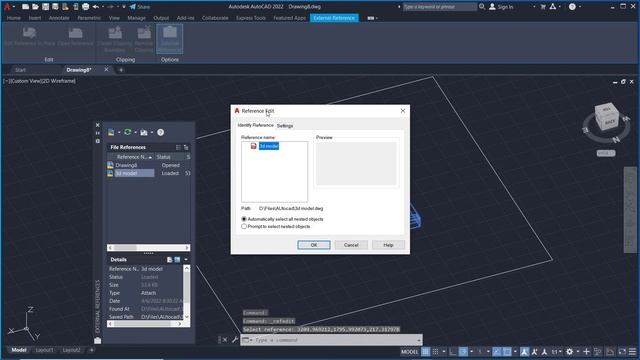Click the Undo arrow in Quick Access toolbar
The height and width of the screenshot is (360, 640).
[96, 7]
